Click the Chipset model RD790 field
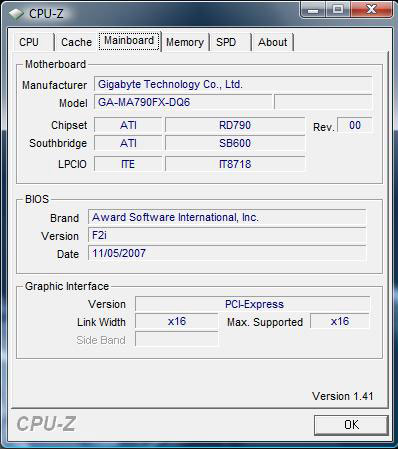Screen dimensions: 398x449 235,125
